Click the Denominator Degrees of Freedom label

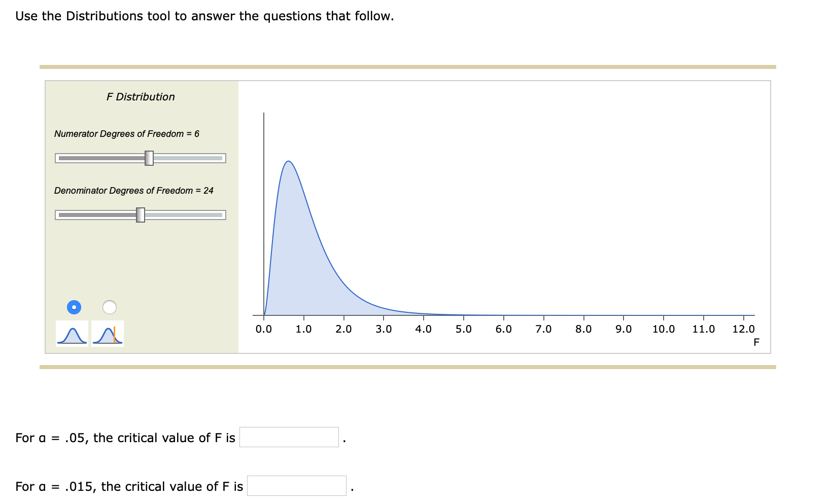[134, 191]
